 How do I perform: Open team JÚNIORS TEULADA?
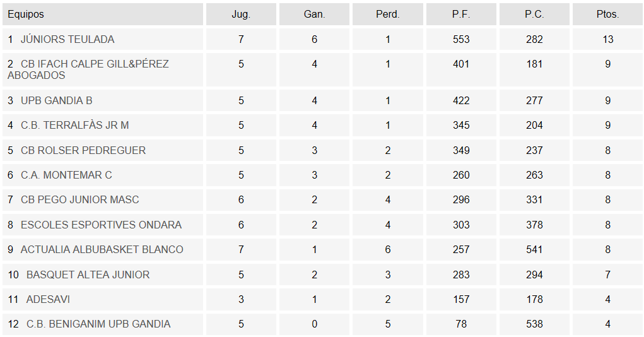(67, 40)
